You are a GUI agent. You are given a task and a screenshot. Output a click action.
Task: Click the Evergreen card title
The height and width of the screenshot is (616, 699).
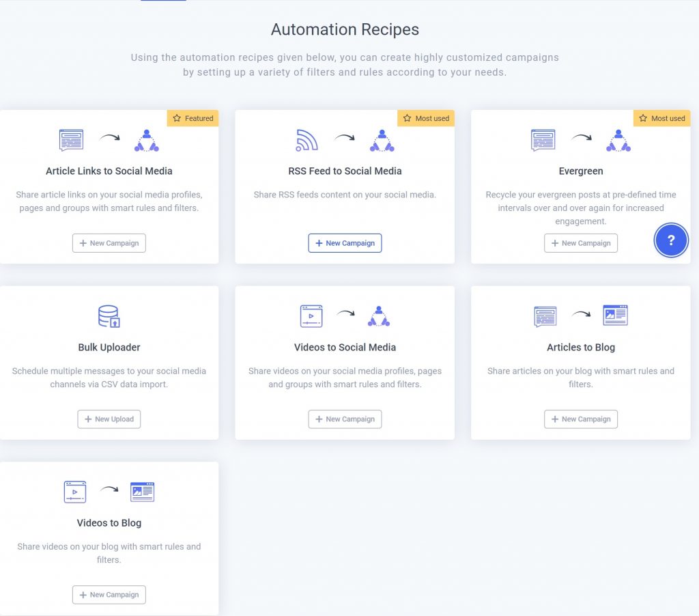click(580, 171)
